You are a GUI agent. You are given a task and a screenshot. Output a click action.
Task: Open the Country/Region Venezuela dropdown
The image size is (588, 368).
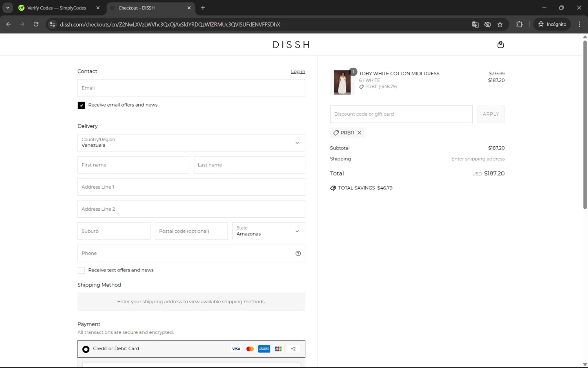tap(191, 143)
